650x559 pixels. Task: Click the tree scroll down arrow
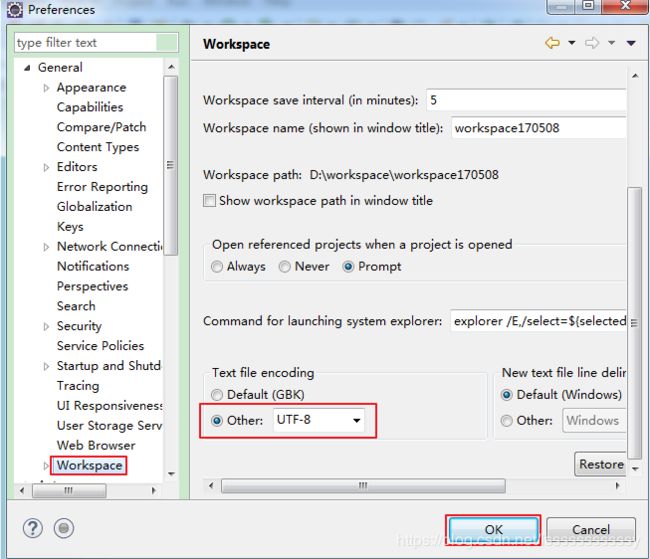coord(171,474)
